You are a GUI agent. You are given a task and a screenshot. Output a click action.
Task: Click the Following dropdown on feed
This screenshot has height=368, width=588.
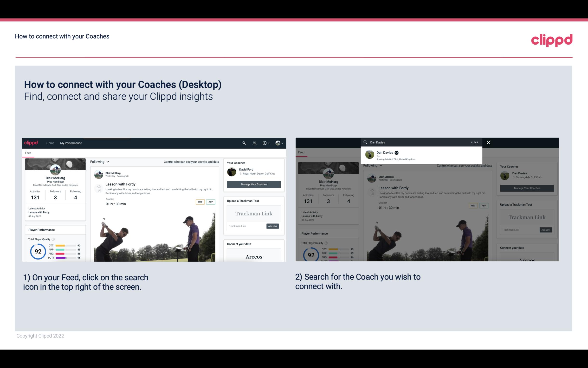coord(100,161)
